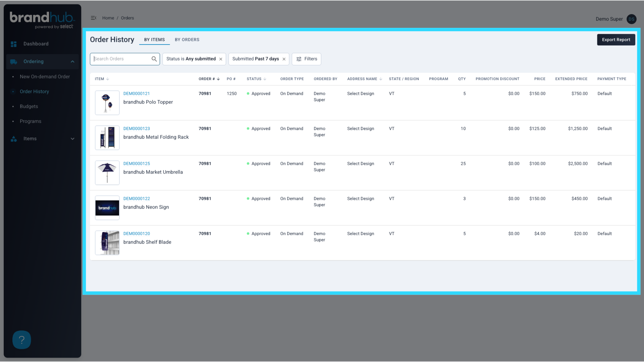The height and width of the screenshot is (362, 644).
Task: Expand the Items section chevron
Action: pos(72,138)
